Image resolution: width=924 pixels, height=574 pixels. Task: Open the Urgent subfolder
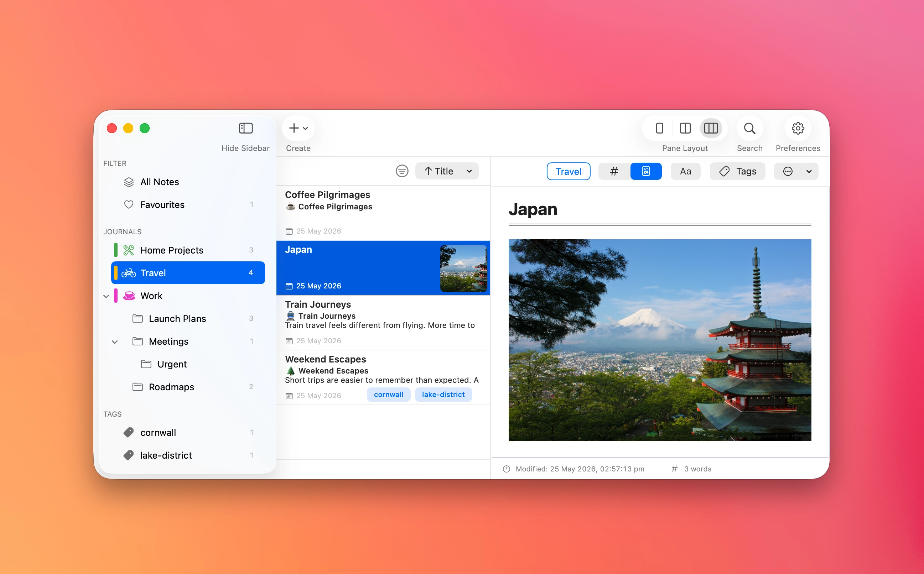[188, 364]
